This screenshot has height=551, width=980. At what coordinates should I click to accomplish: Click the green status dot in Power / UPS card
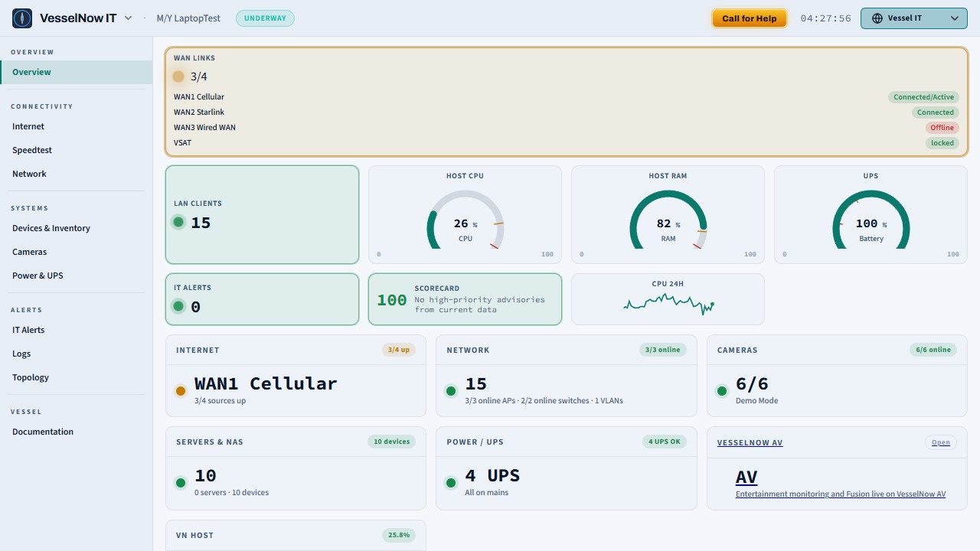451,483
